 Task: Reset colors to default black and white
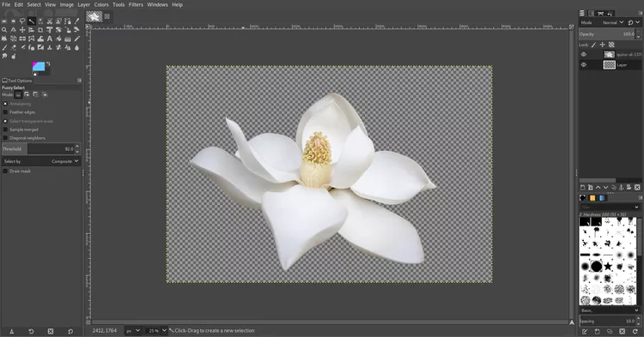pos(34,74)
